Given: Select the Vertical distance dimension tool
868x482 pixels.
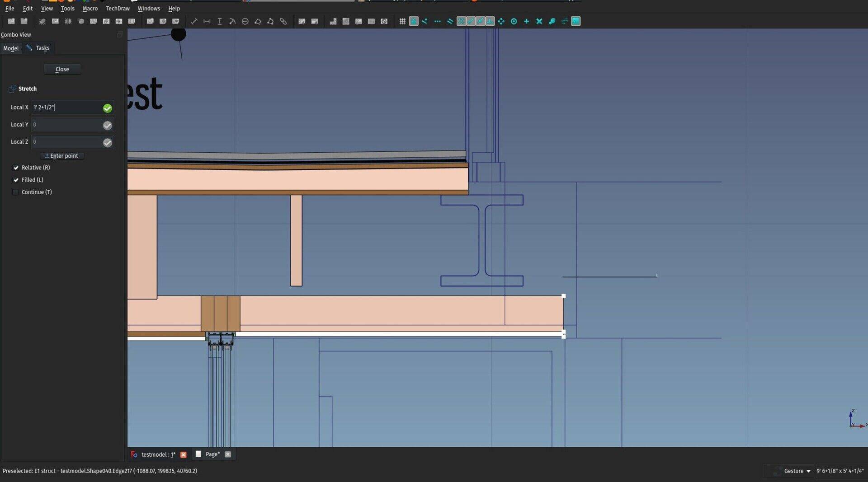Looking at the screenshot, I should click(x=219, y=21).
